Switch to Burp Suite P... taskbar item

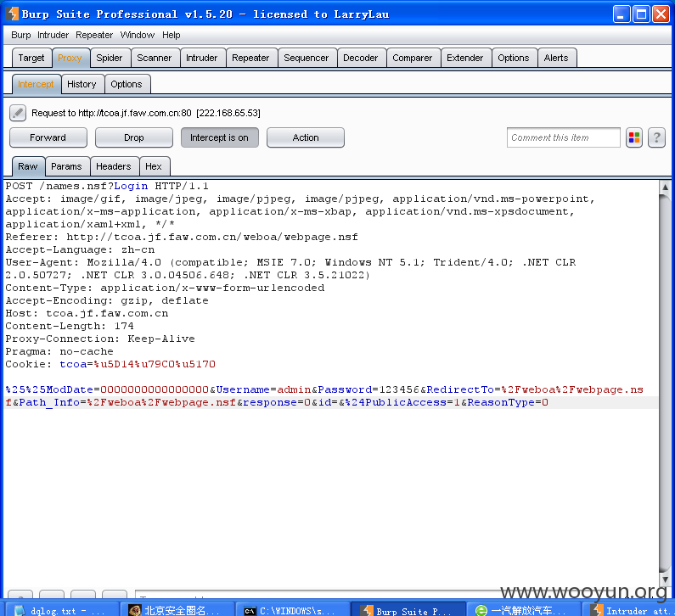(x=408, y=610)
